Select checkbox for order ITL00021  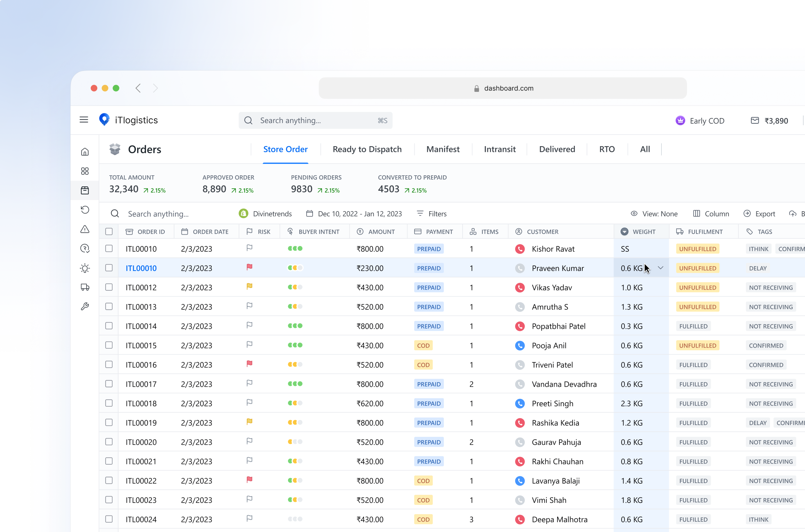coord(109,461)
